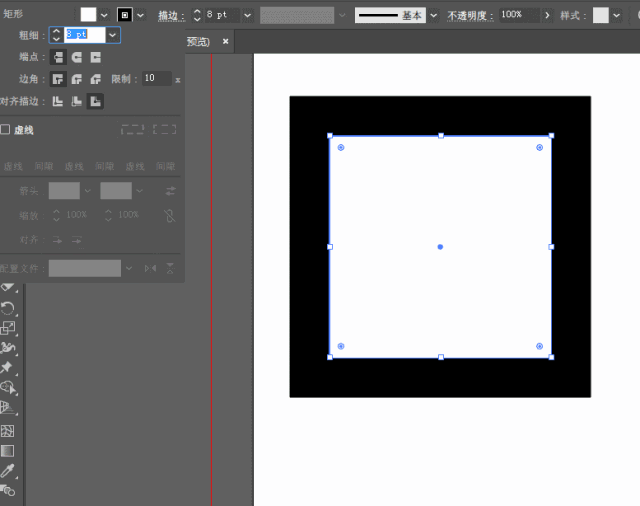
Task: Click the link arrowhead scale icon
Action: 170,215
